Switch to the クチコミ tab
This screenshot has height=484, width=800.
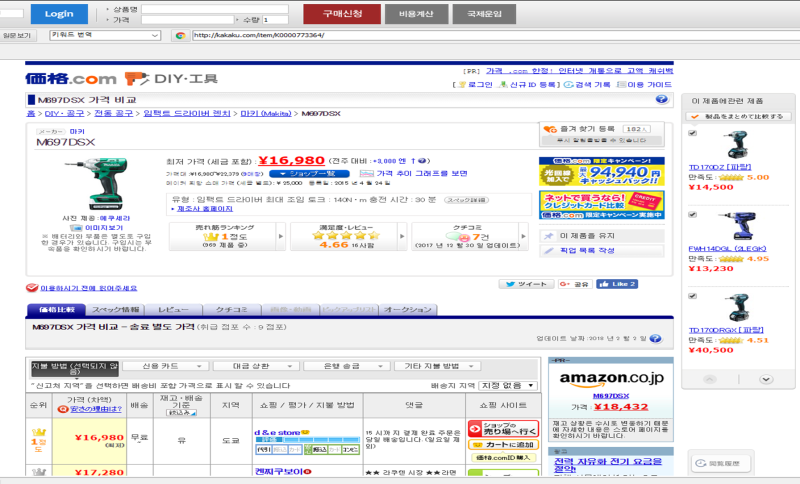click(x=232, y=310)
